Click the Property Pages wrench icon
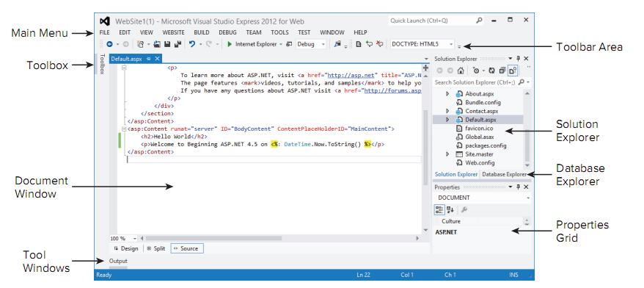The width and height of the screenshot is (644, 288). point(464,210)
